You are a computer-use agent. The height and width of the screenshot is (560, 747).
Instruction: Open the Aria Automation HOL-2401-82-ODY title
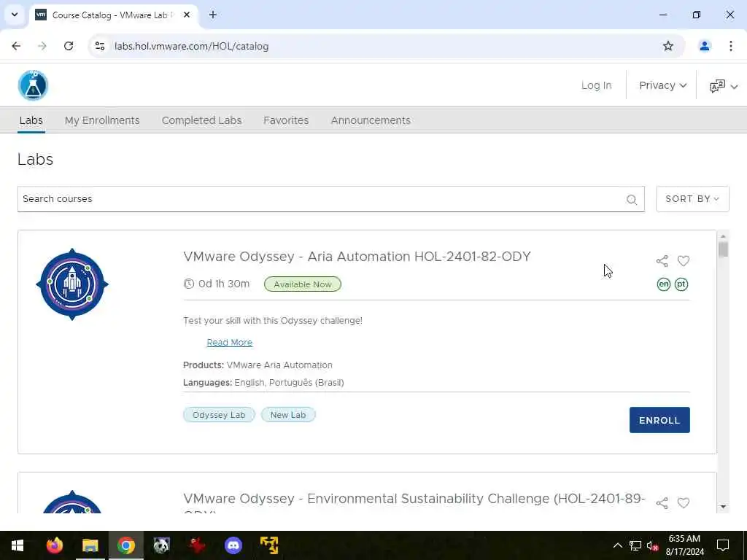(357, 257)
